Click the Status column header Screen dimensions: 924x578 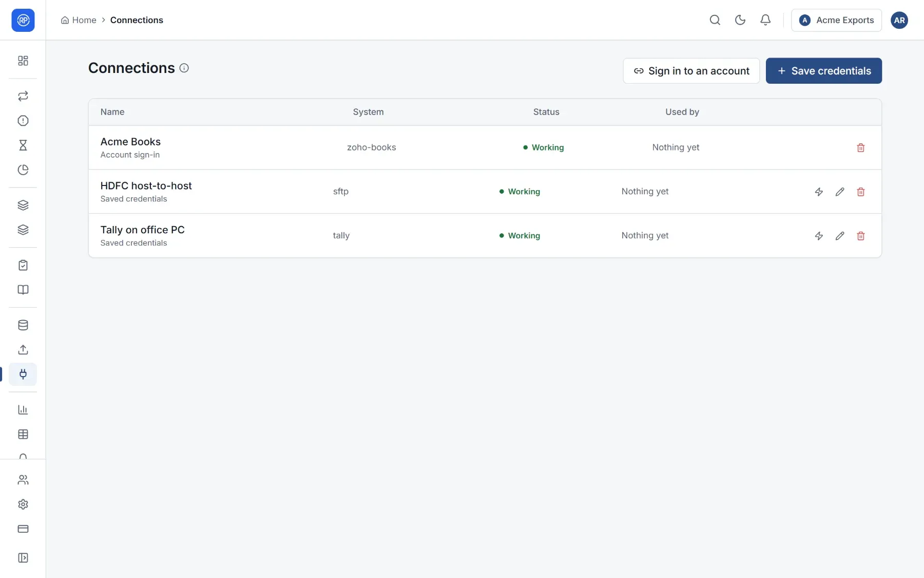[546, 112]
